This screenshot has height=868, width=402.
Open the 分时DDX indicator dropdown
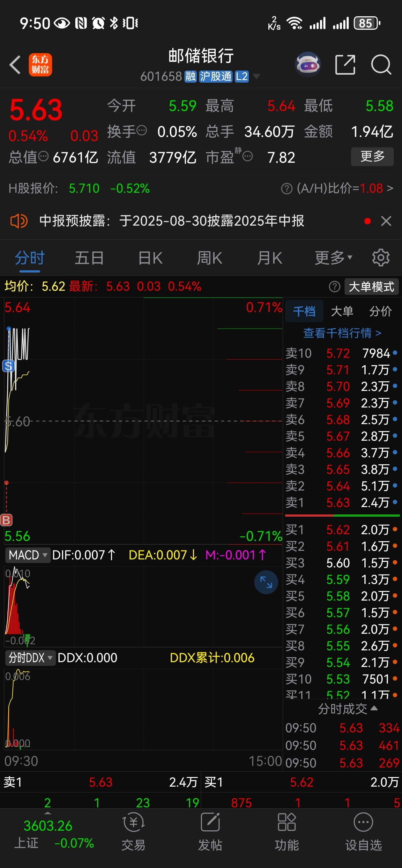click(x=30, y=658)
